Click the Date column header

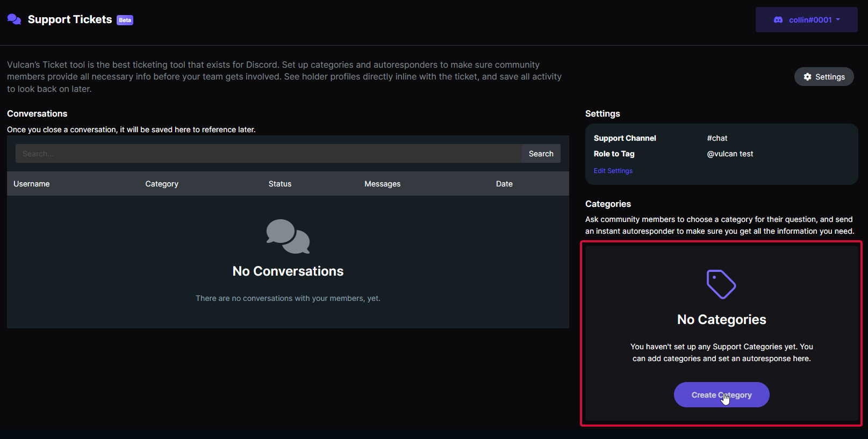coord(504,184)
